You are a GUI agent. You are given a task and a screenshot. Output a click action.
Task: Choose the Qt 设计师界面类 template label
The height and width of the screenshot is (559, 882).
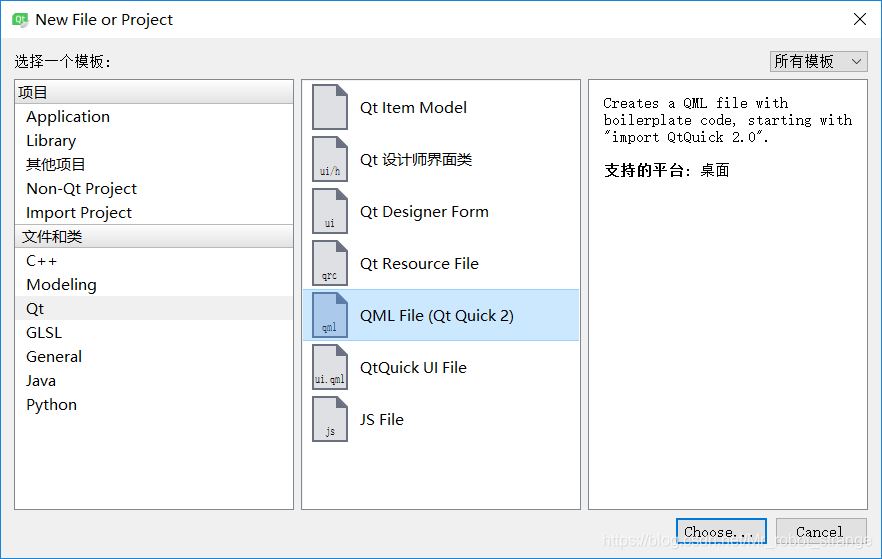pyautogui.click(x=416, y=160)
